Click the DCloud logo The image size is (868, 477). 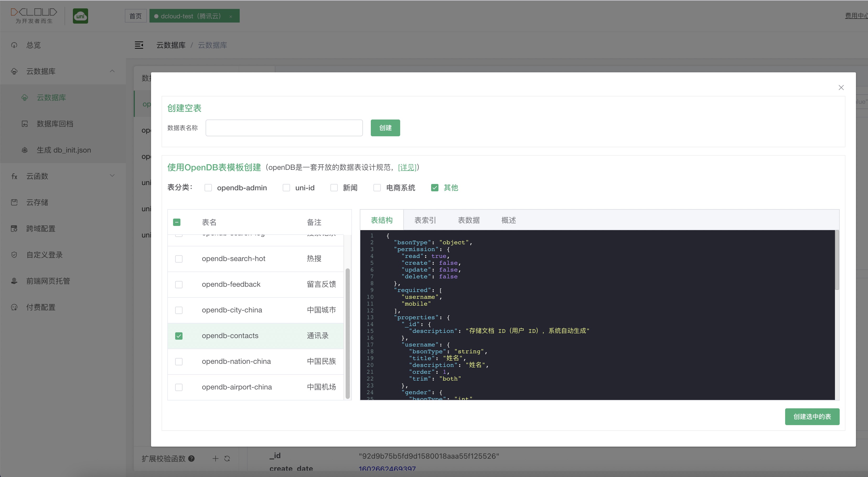tap(34, 16)
